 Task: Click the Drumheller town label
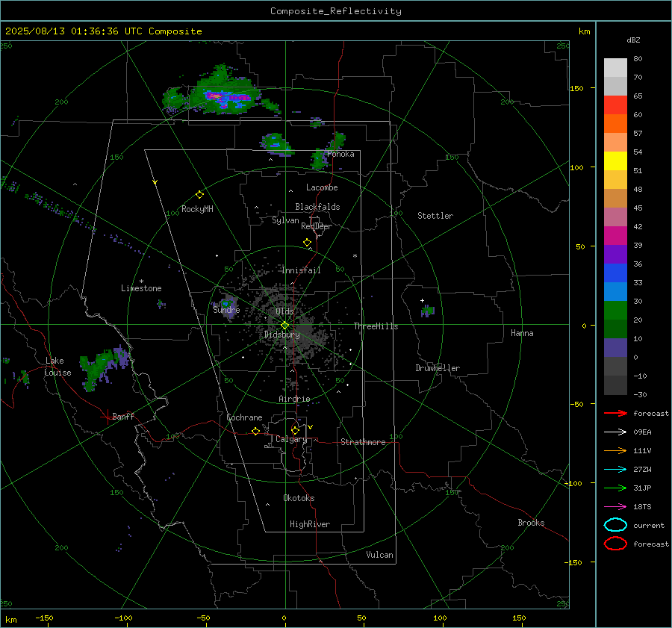(438, 368)
